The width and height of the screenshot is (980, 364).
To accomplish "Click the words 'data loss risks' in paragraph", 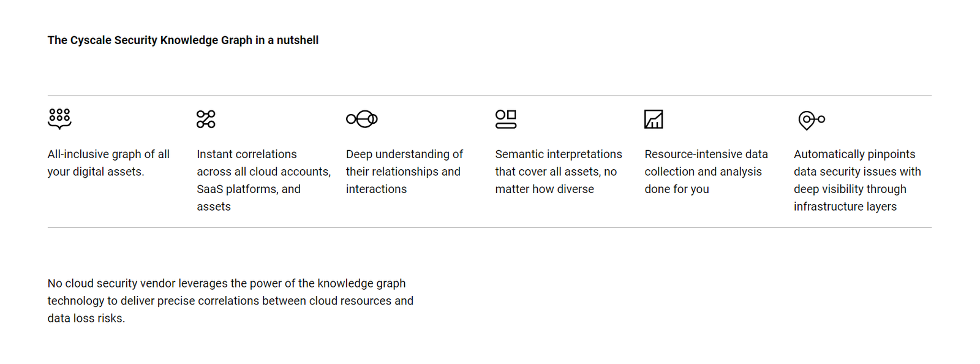I will point(85,319).
